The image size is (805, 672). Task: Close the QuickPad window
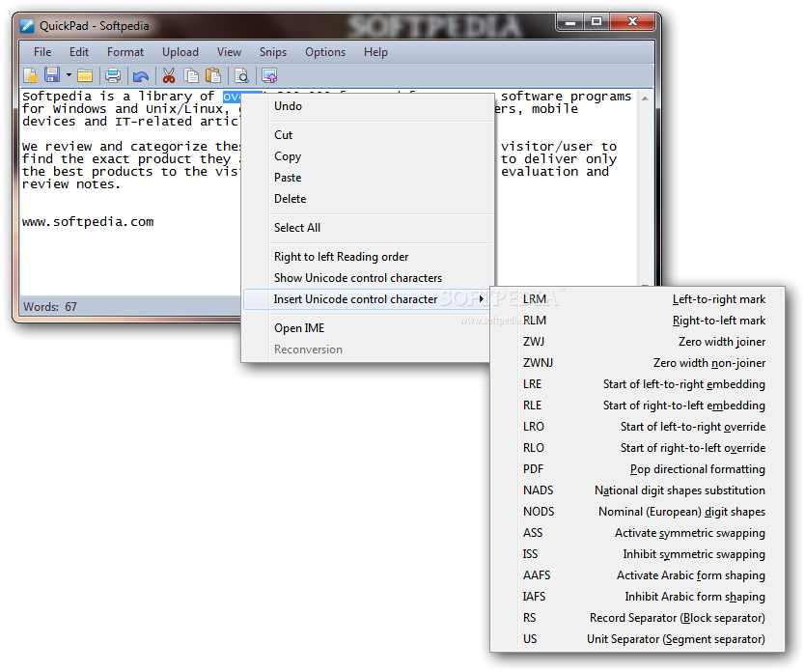pos(632,21)
